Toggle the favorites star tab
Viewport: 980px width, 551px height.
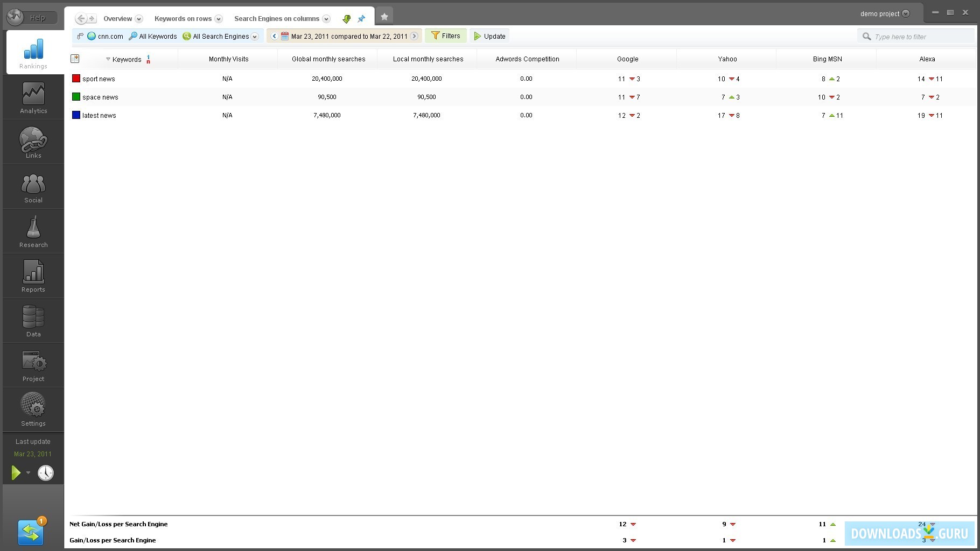pos(384,17)
